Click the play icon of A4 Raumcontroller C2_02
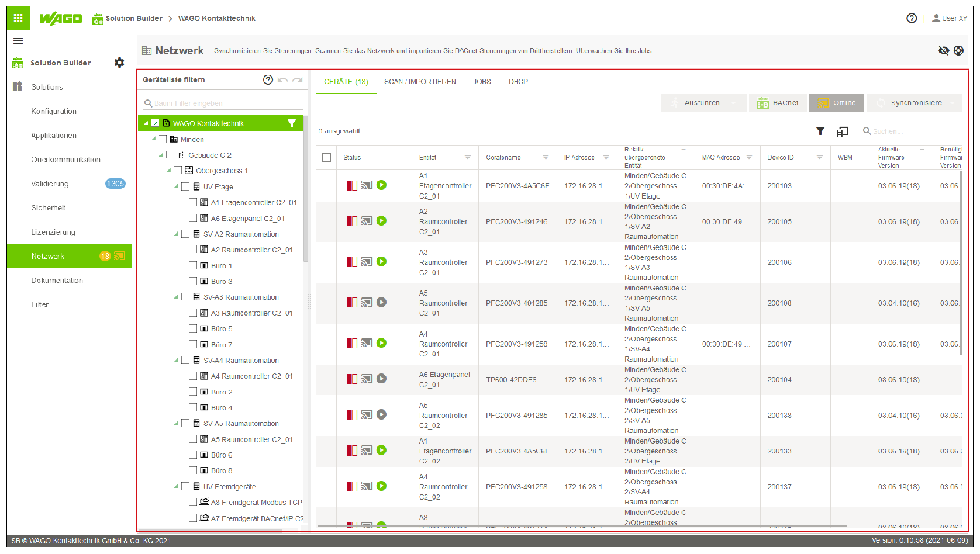Viewport: 980px width, 554px height. 382,486
